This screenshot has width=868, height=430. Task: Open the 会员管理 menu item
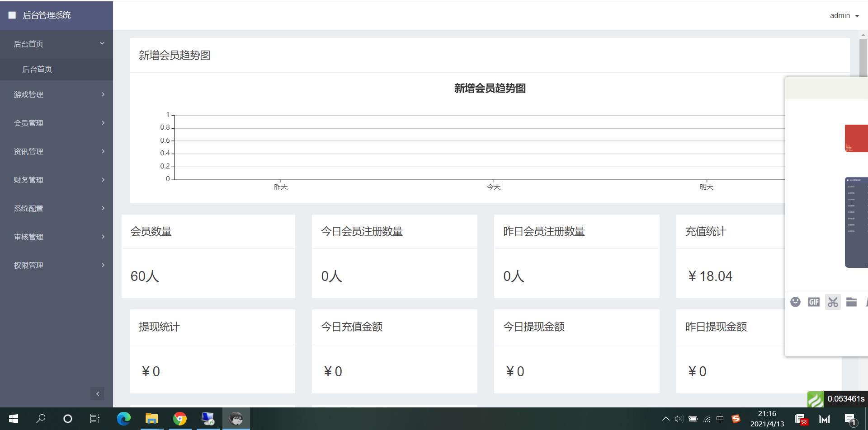pos(57,123)
